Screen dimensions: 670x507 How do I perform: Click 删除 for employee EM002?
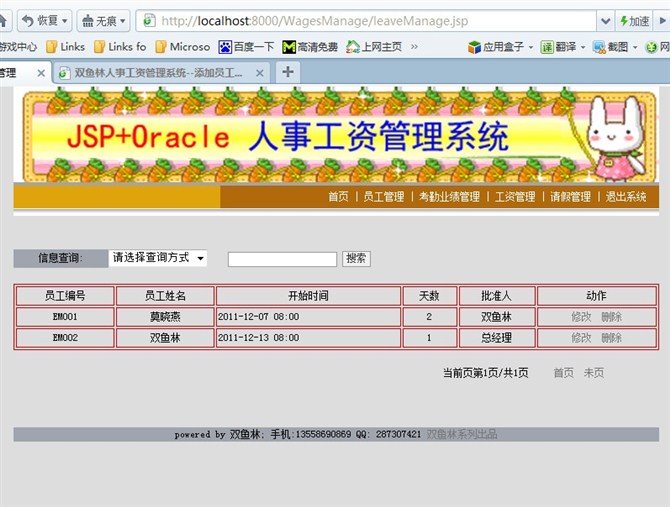[611, 338]
